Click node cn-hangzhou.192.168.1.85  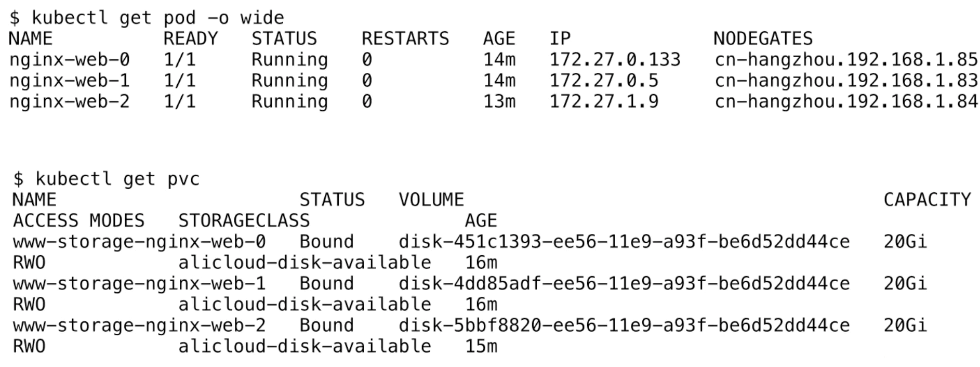point(846,60)
